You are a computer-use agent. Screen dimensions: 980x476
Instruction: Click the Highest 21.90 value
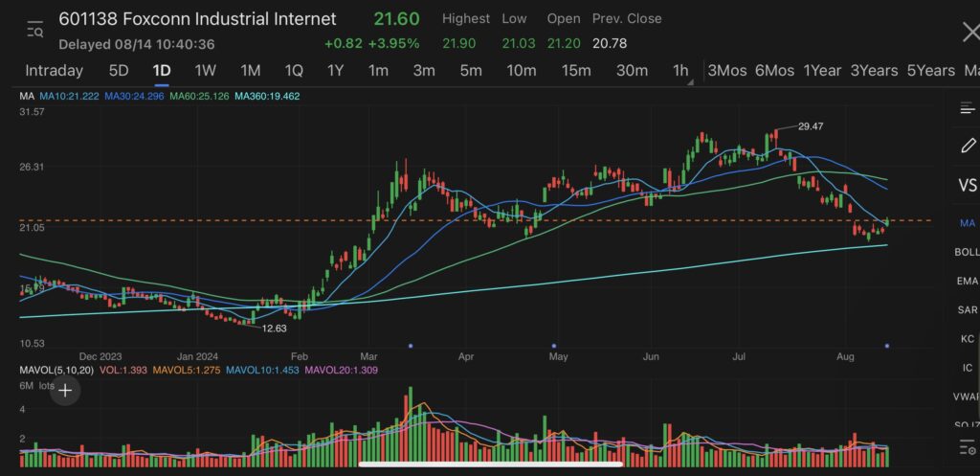(458, 44)
